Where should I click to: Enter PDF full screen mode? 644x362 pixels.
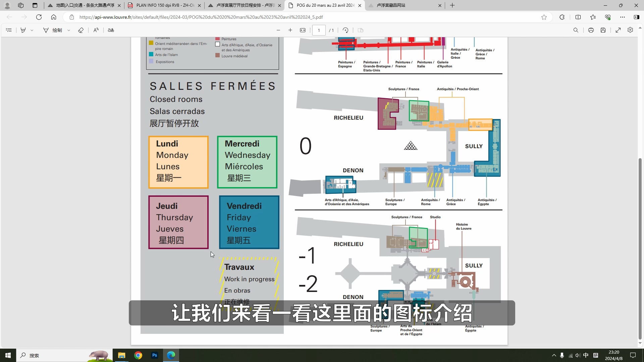pyautogui.click(x=618, y=30)
